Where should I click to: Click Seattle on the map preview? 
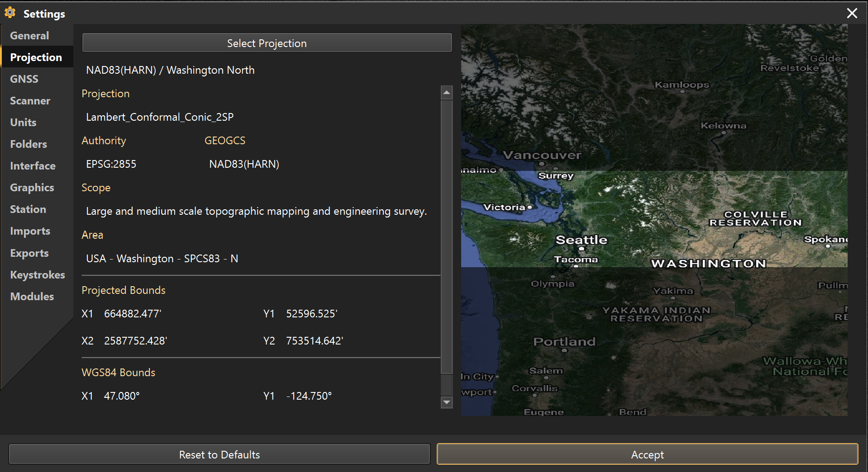[581, 241]
